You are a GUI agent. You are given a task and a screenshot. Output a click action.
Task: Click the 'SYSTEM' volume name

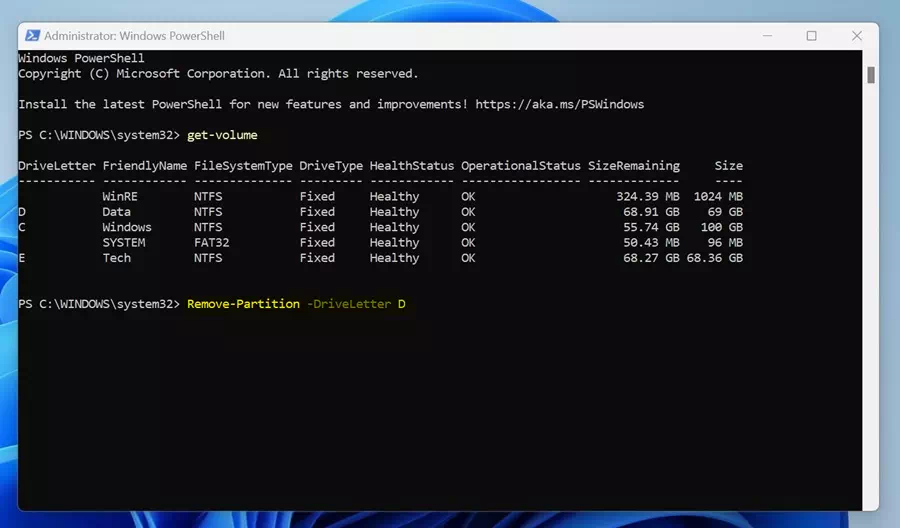tap(123, 243)
